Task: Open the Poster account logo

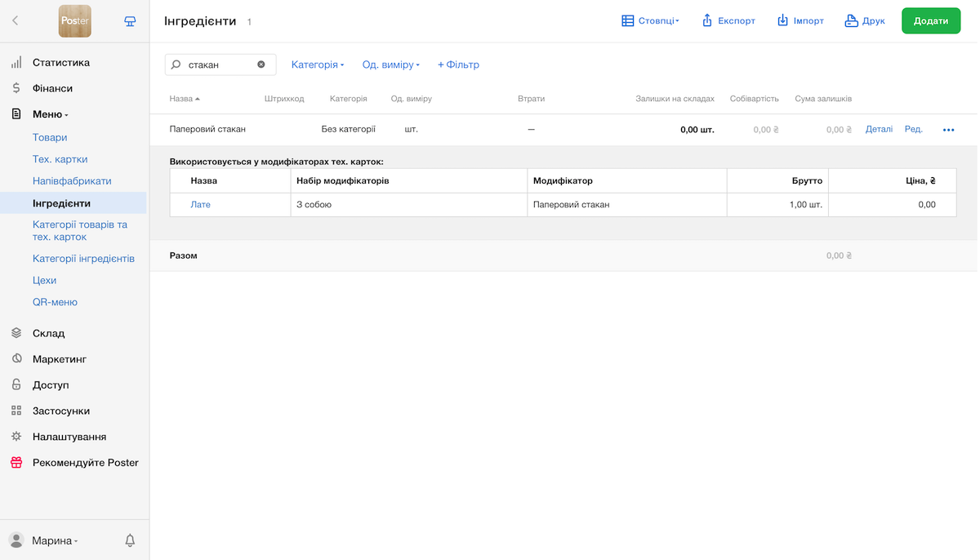Action: pos(74,21)
